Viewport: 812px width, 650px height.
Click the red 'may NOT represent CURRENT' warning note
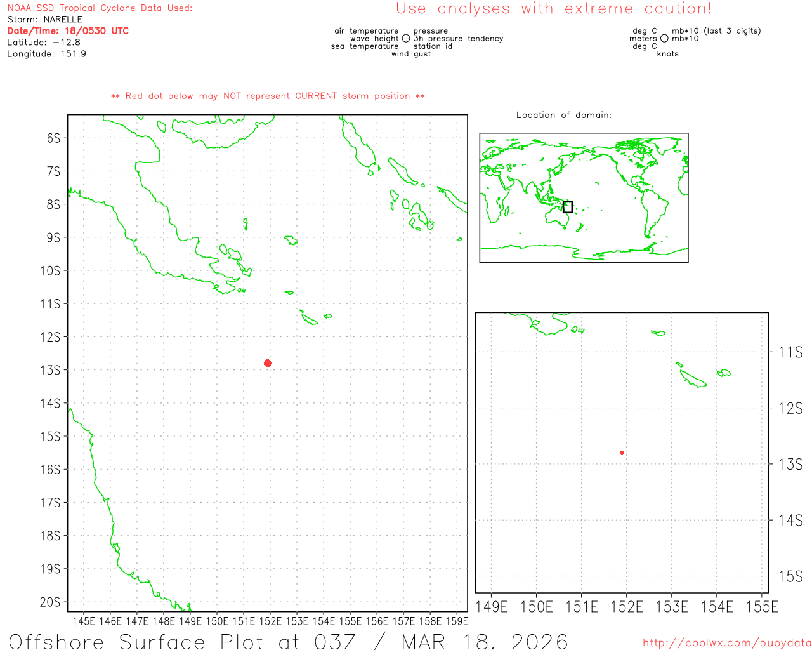(x=268, y=96)
